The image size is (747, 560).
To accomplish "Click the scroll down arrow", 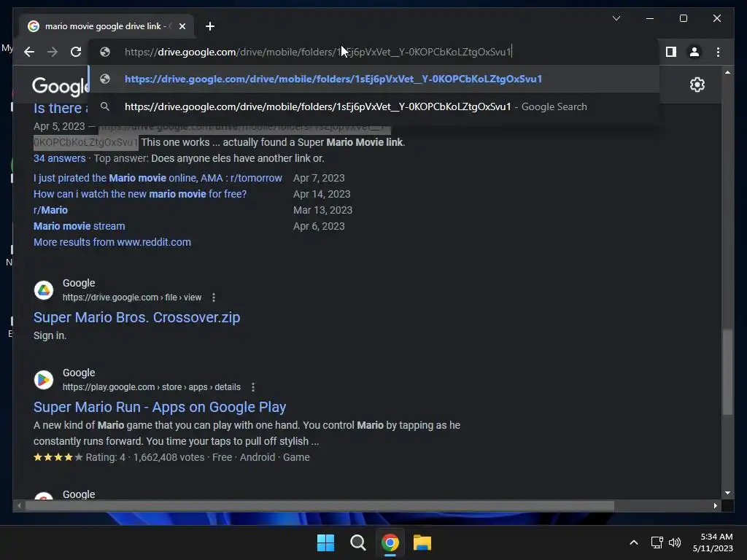I will pyautogui.click(x=727, y=493).
